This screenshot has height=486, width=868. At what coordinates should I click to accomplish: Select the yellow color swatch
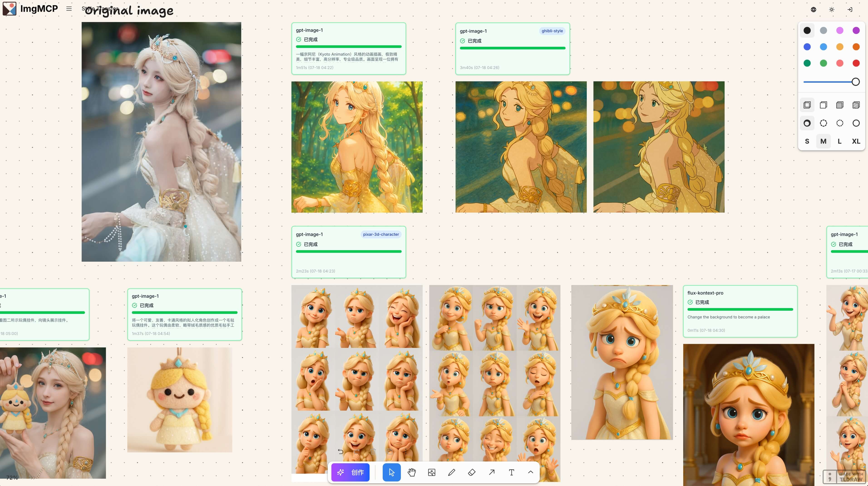(840, 47)
